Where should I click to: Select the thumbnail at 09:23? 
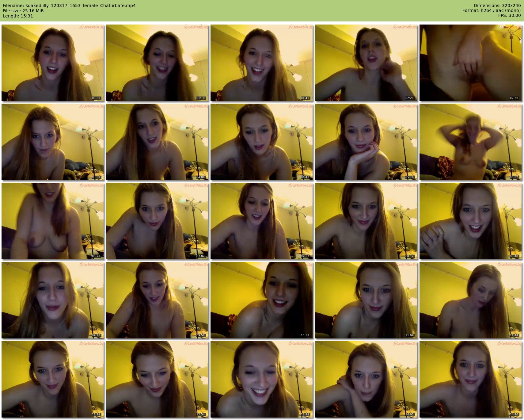pos(53,300)
